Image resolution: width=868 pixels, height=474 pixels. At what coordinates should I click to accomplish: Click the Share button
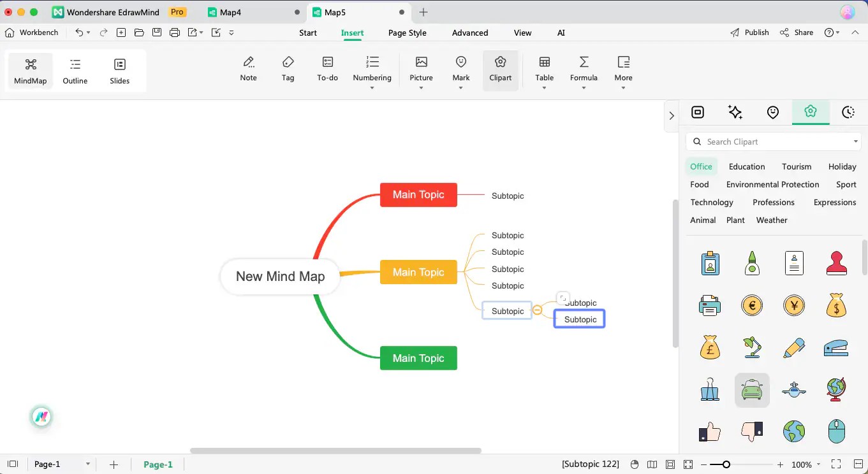click(797, 32)
